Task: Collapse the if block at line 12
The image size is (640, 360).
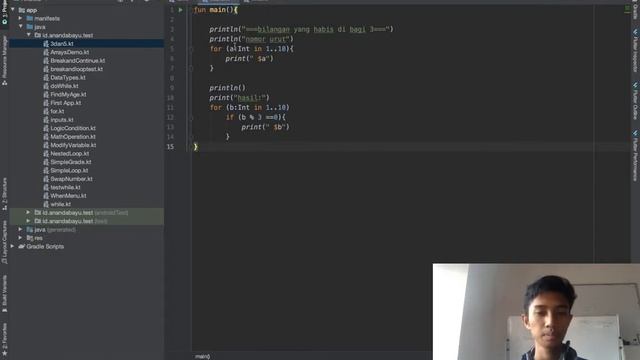Action: coord(191,118)
